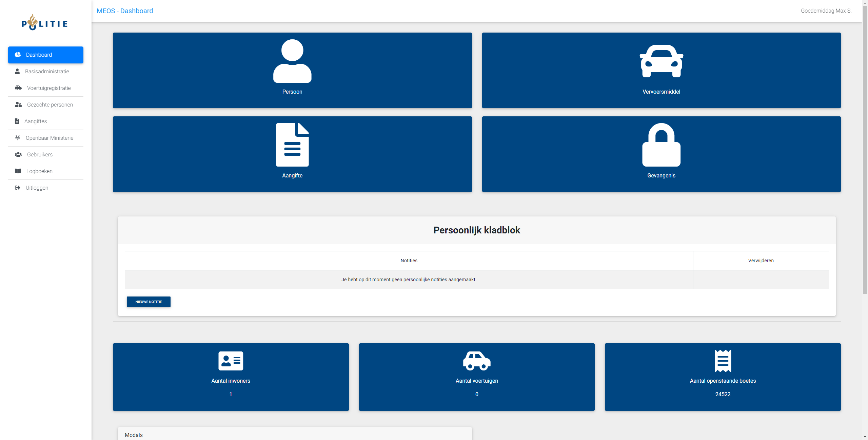
Task: Click the vertical page scrollbar
Action: point(865,149)
